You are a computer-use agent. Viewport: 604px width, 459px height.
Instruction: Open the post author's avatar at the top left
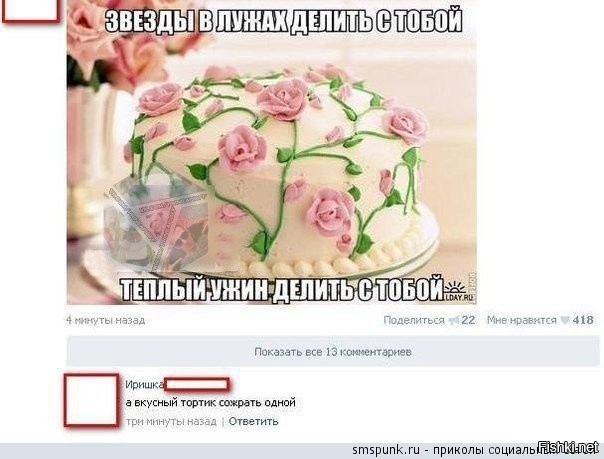click(31, 11)
